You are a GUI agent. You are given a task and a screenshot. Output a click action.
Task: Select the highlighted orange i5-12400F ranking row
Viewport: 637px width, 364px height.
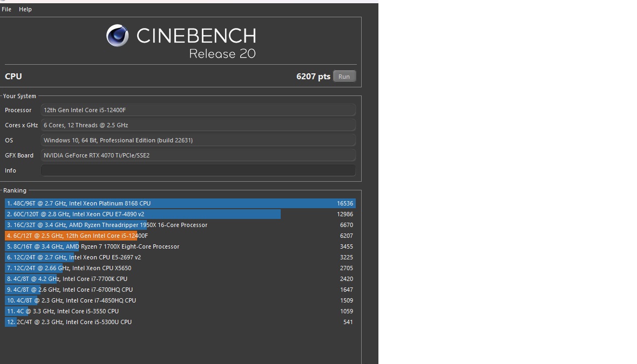tap(180, 236)
